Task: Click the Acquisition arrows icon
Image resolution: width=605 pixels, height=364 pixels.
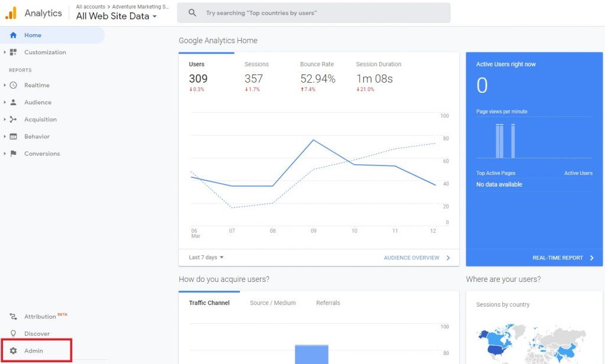Action: click(x=13, y=119)
